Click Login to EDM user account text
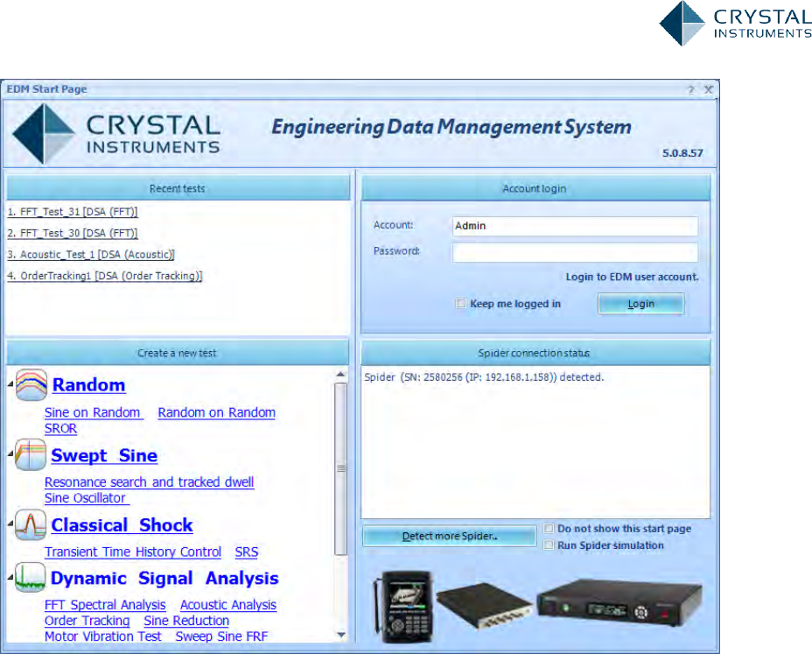 [x=632, y=277]
